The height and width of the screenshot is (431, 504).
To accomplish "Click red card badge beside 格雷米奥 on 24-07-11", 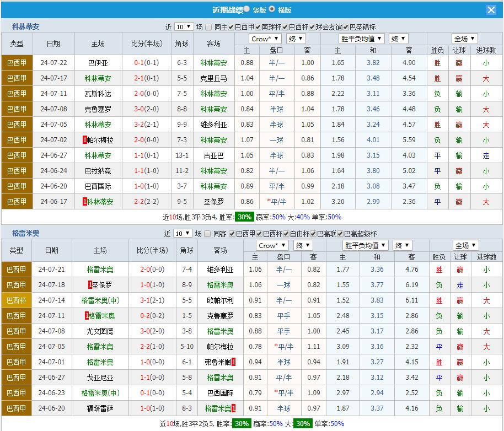I will tap(87, 316).
